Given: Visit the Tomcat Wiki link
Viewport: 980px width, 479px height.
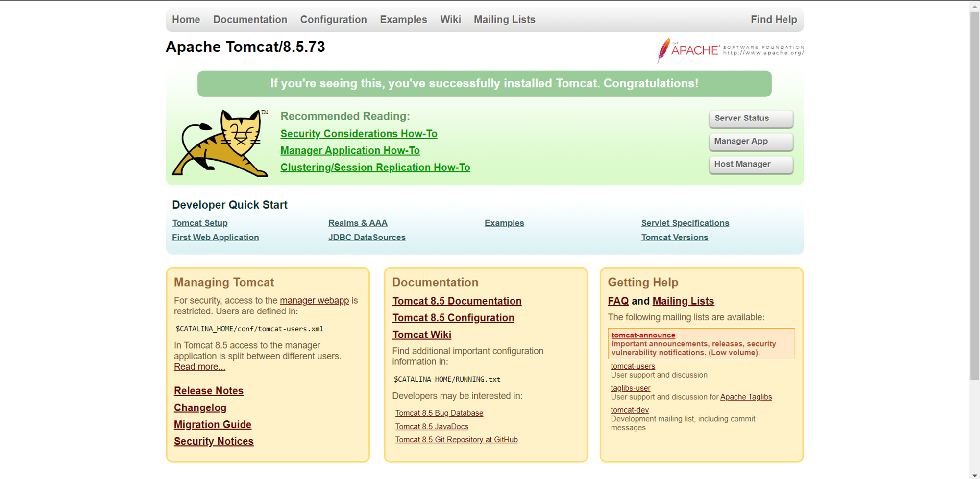Looking at the screenshot, I should click(421, 335).
